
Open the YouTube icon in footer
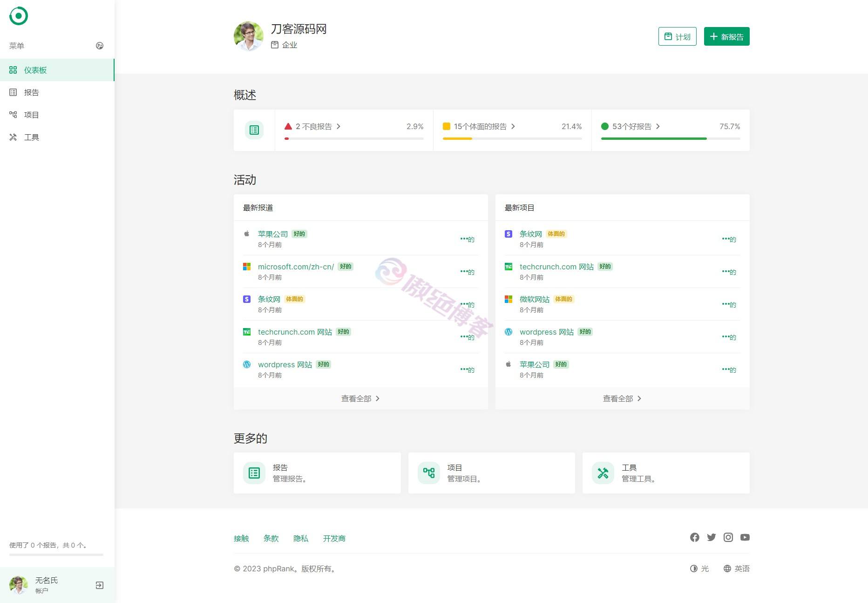(x=745, y=537)
